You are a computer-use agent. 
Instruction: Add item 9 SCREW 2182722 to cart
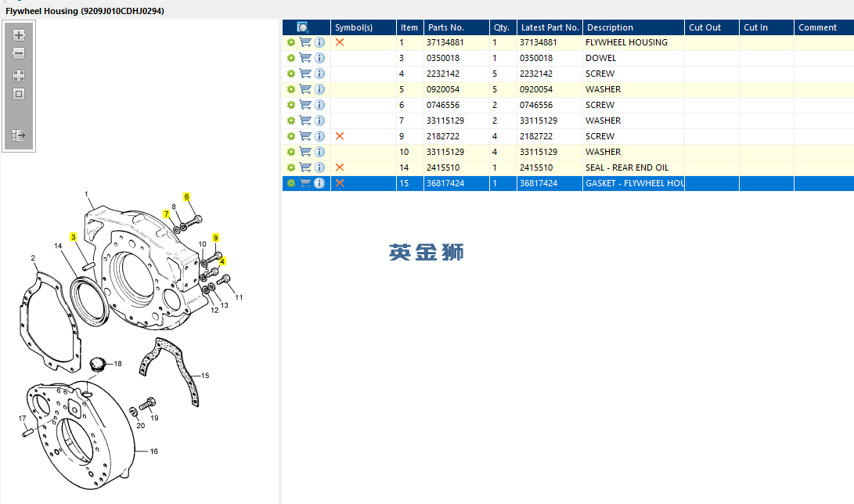(x=305, y=136)
